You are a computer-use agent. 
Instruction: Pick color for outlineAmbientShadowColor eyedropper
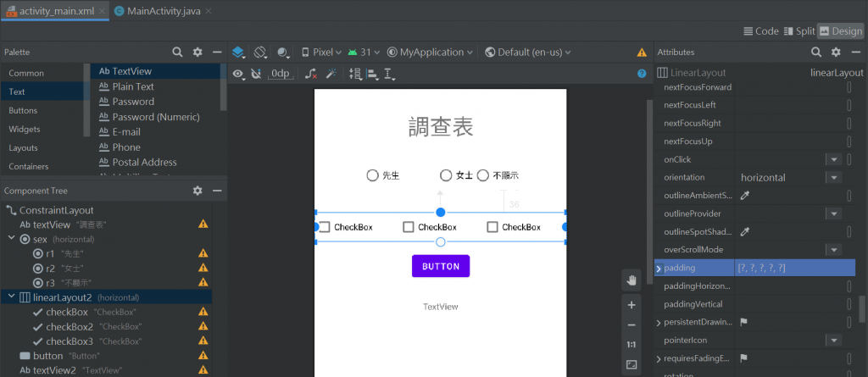(744, 196)
